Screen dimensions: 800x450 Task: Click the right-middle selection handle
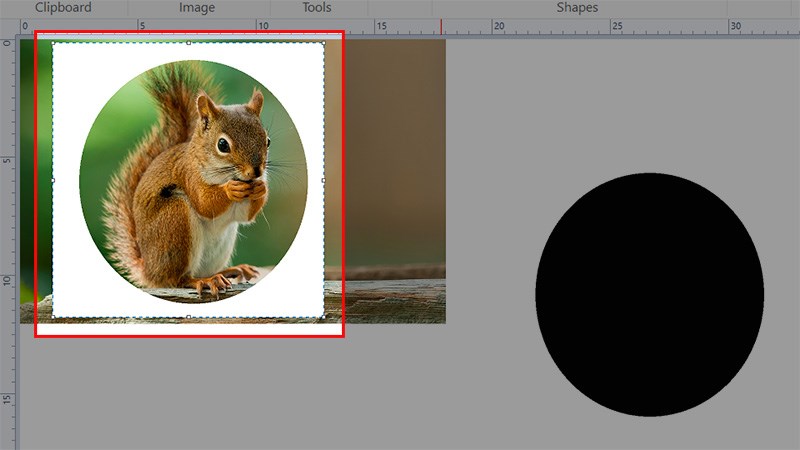pyautogui.click(x=323, y=180)
